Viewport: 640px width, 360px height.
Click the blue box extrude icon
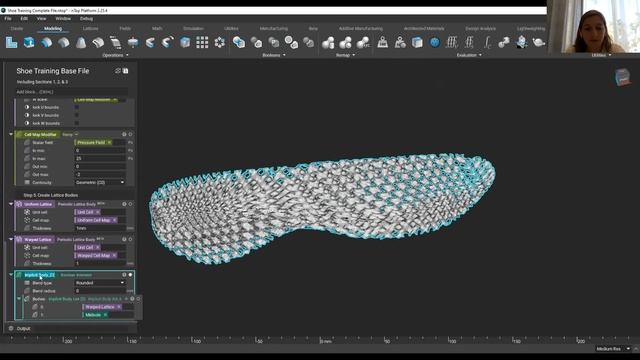click(29, 42)
